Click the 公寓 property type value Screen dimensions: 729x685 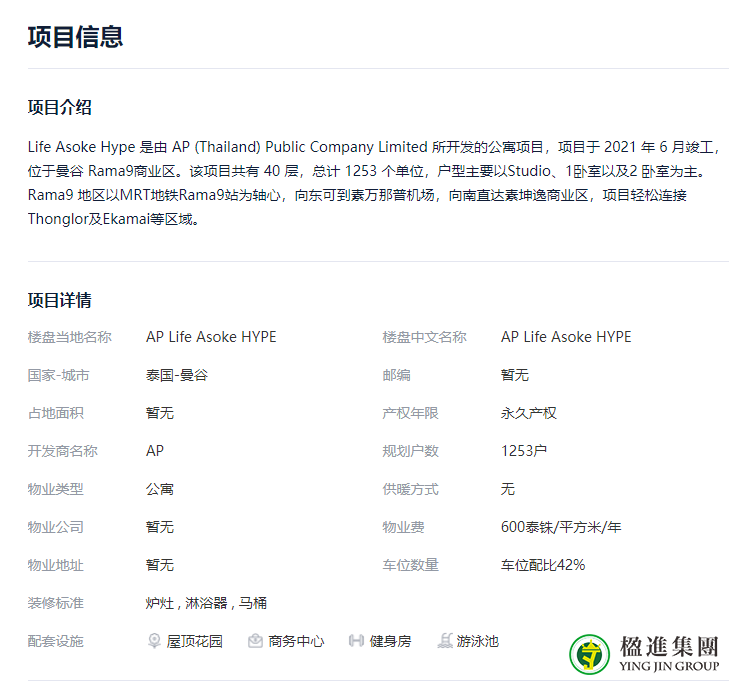[x=160, y=489]
